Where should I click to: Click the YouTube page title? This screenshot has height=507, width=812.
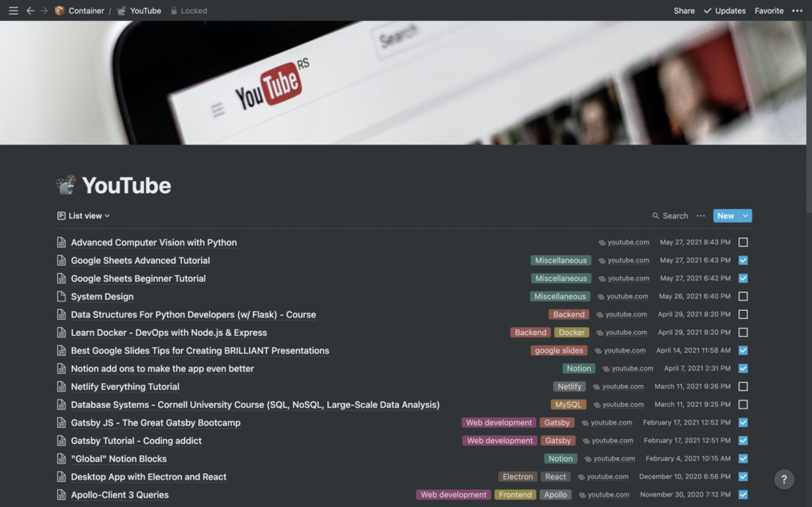pos(126,185)
